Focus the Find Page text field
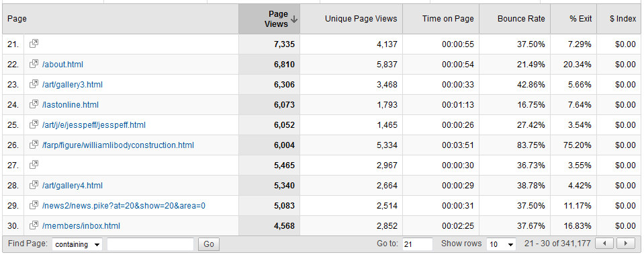Viewport: 644px width, 257px height. (x=150, y=244)
